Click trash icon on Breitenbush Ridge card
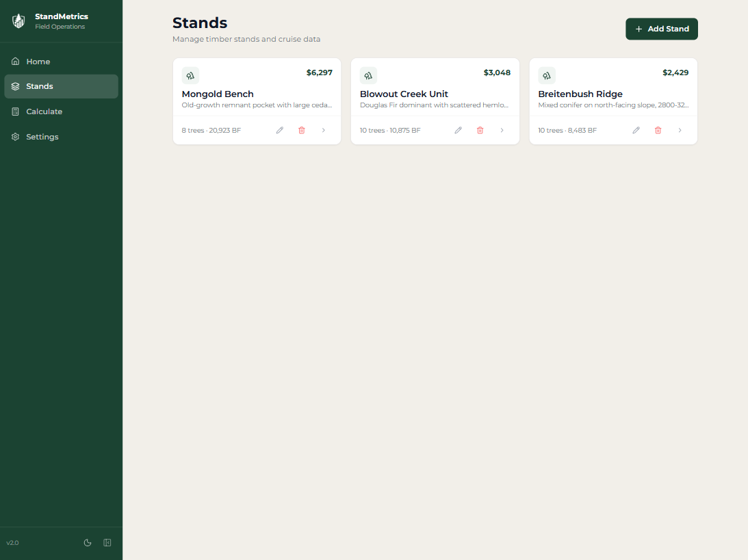The width and height of the screenshot is (748, 560). [658, 130]
